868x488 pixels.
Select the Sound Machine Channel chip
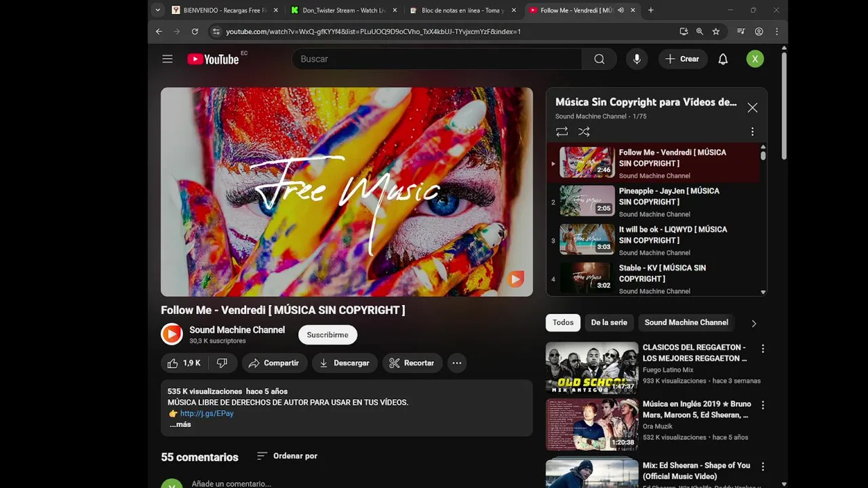click(x=686, y=323)
